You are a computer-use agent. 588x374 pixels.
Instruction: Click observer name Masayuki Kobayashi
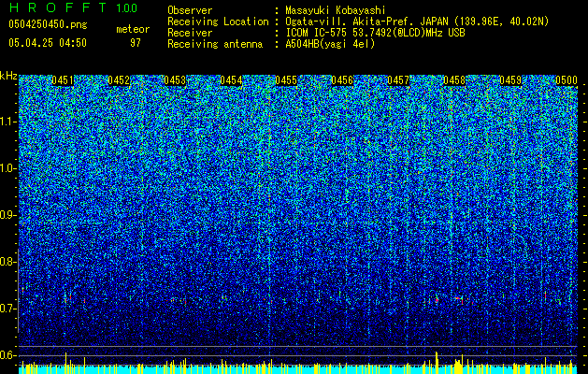tap(335, 10)
